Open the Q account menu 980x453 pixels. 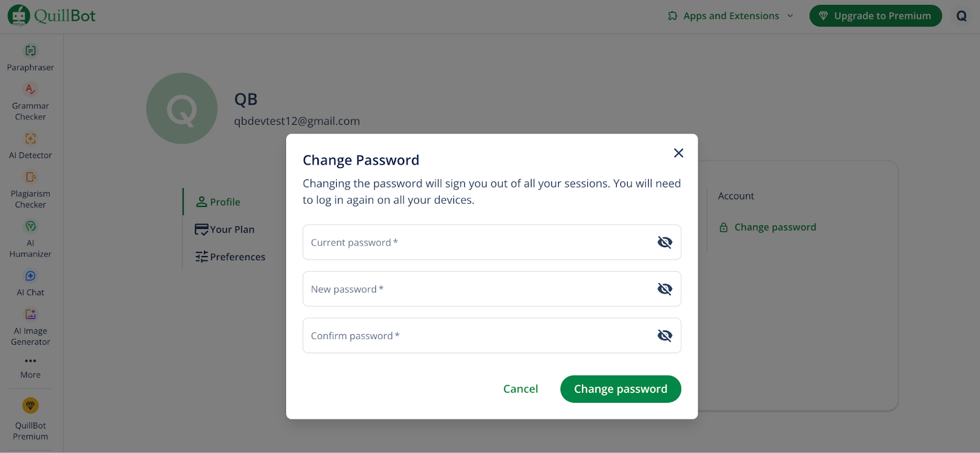pos(962,16)
